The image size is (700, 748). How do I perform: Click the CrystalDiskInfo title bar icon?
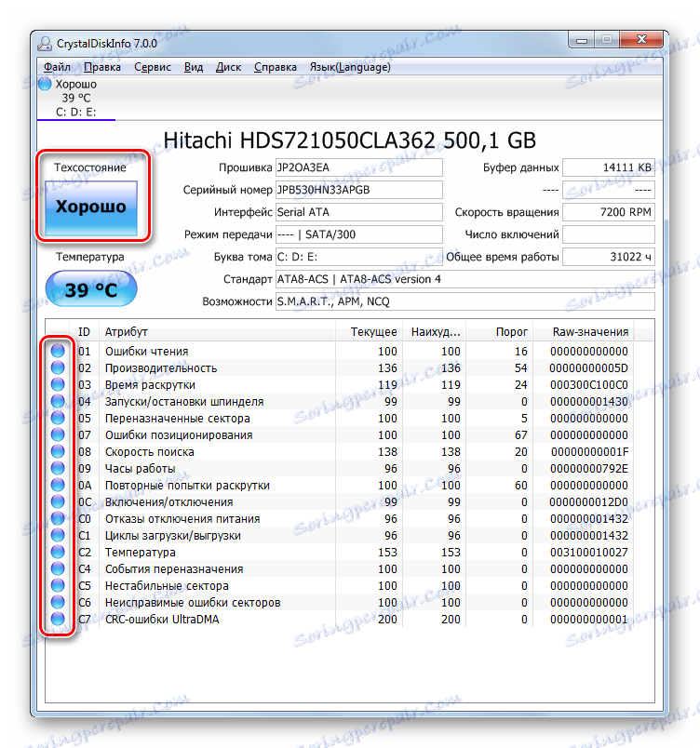[45, 44]
